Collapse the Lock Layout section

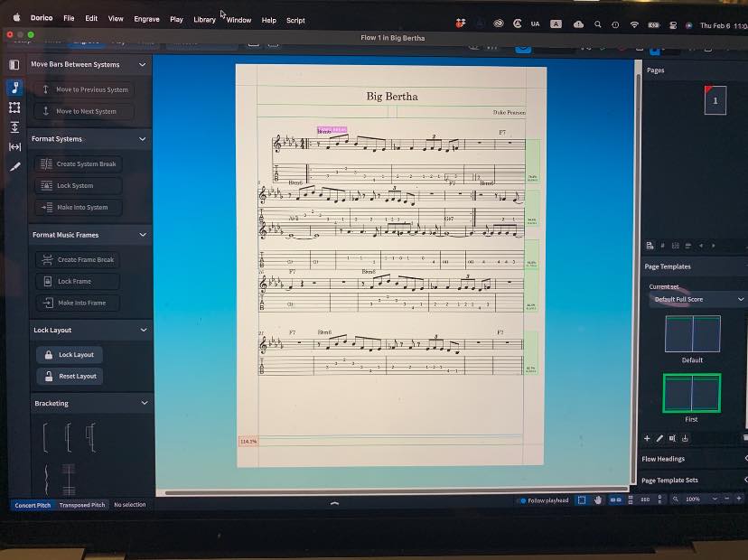144,330
